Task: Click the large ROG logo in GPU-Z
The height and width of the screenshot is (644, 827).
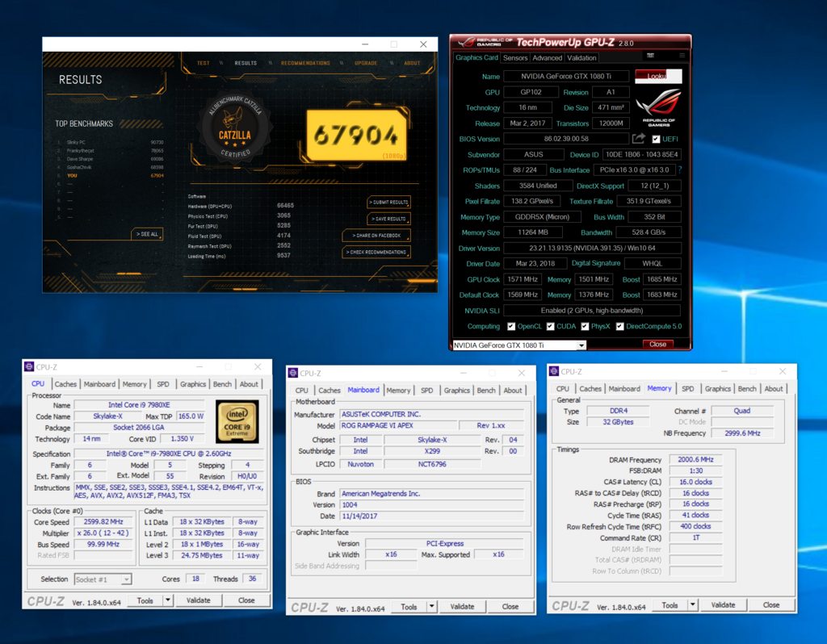Action: click(x=658, y=107)
